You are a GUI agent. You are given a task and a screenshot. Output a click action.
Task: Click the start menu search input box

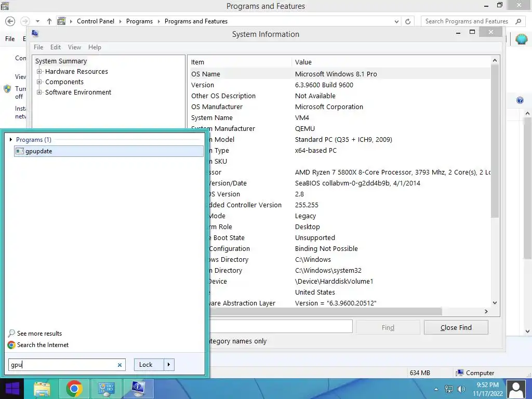pos(63,365)
